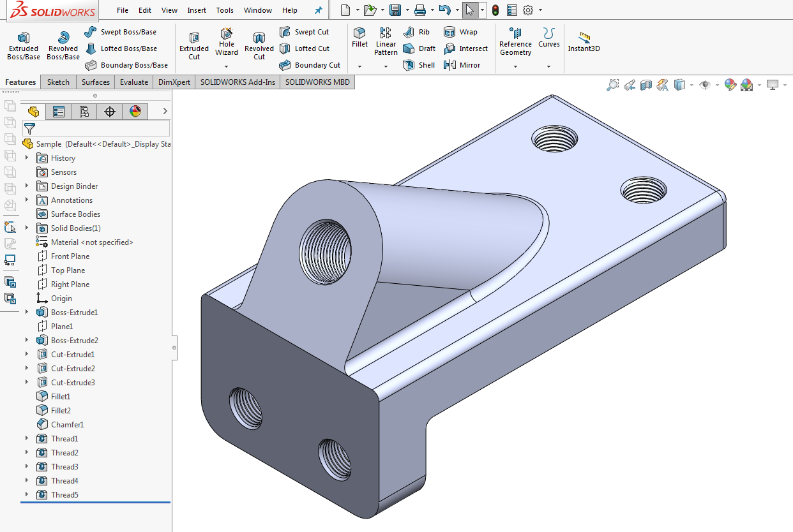Select the Fillet2 feature

pyautogui.click(x=54, y=411)
